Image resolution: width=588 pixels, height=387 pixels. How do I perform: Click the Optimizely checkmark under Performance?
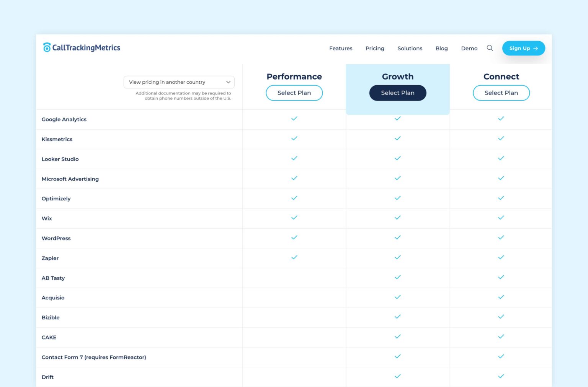[294, 198]
